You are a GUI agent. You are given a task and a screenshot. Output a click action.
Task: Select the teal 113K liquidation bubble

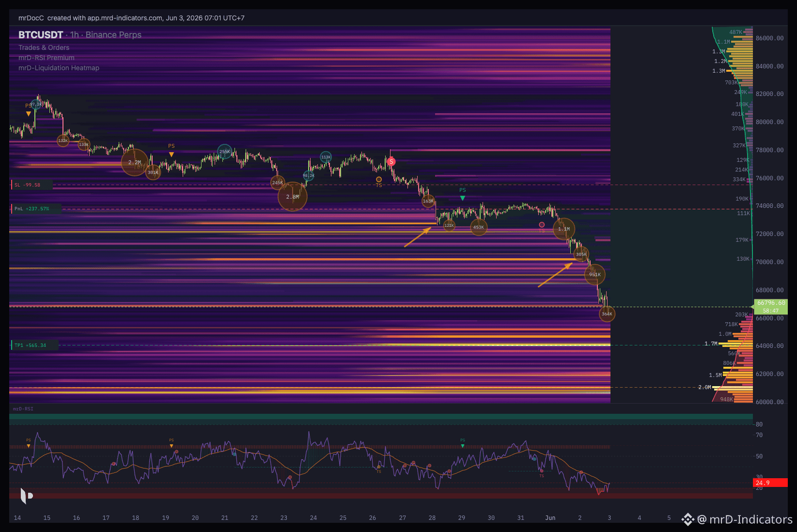point(326,157)
